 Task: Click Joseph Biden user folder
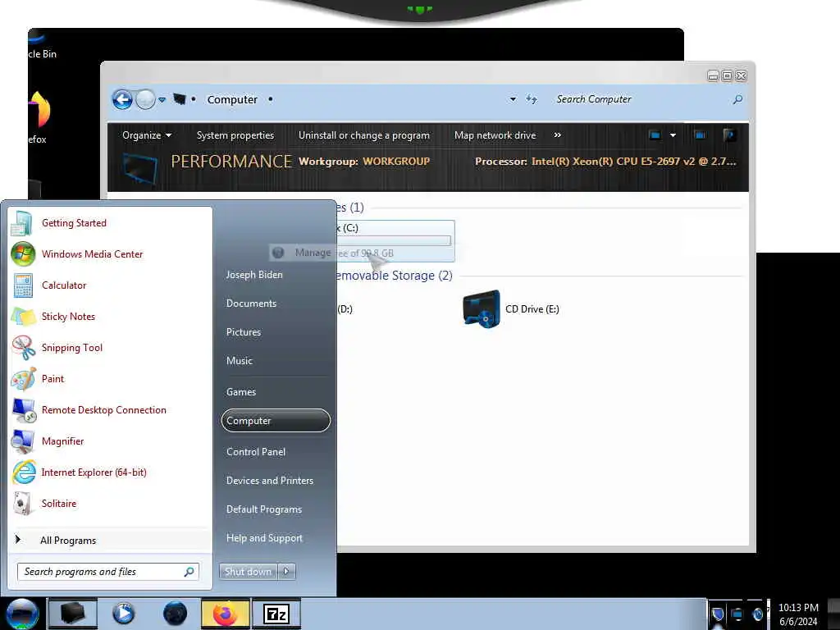(x=254, y=274)
